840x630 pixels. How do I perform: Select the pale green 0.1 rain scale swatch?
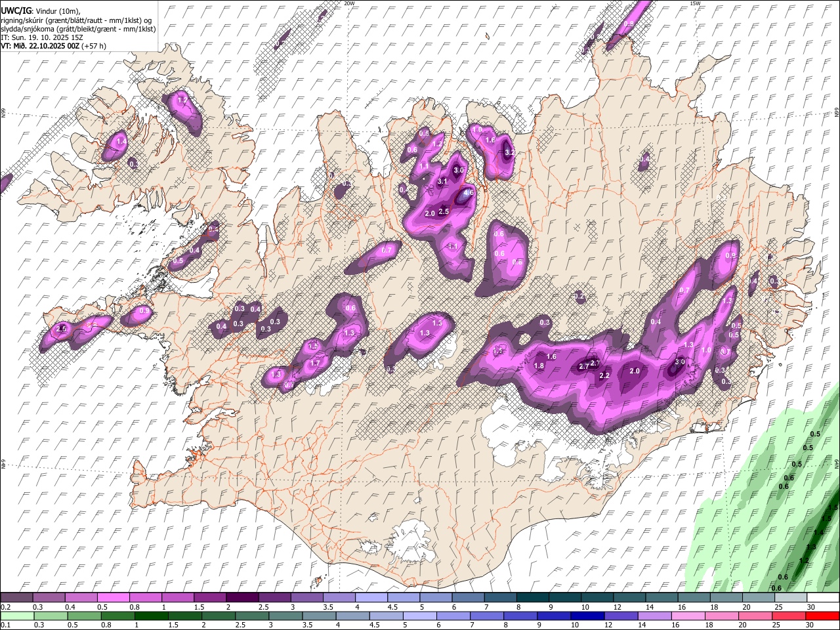(16, 616)
